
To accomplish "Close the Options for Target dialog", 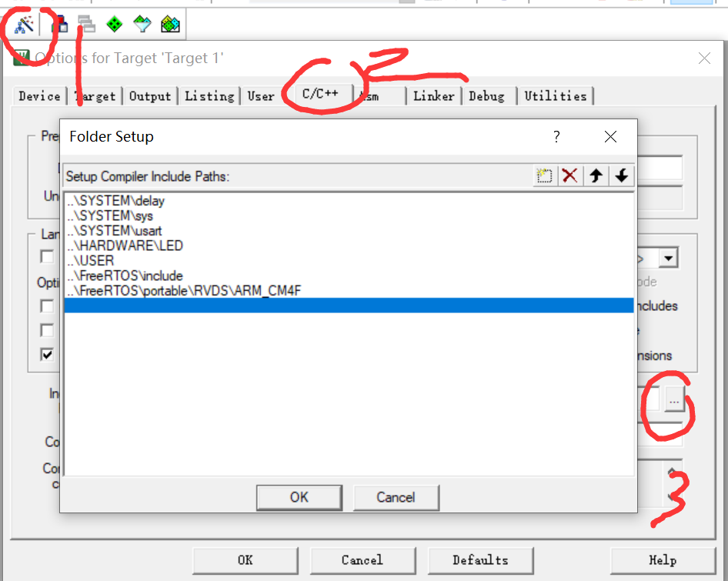I will tap(704, 58).
